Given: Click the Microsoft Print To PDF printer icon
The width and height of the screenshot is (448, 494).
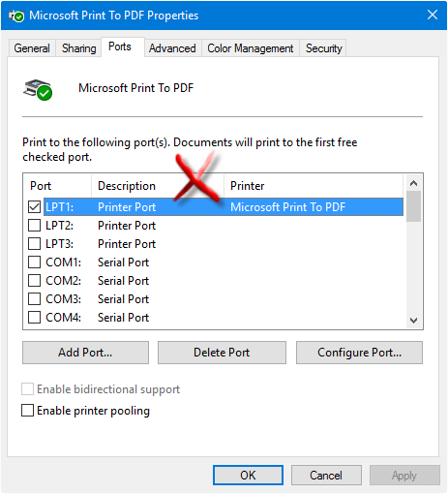Looking at the screenshot, I should coord(38,89).
